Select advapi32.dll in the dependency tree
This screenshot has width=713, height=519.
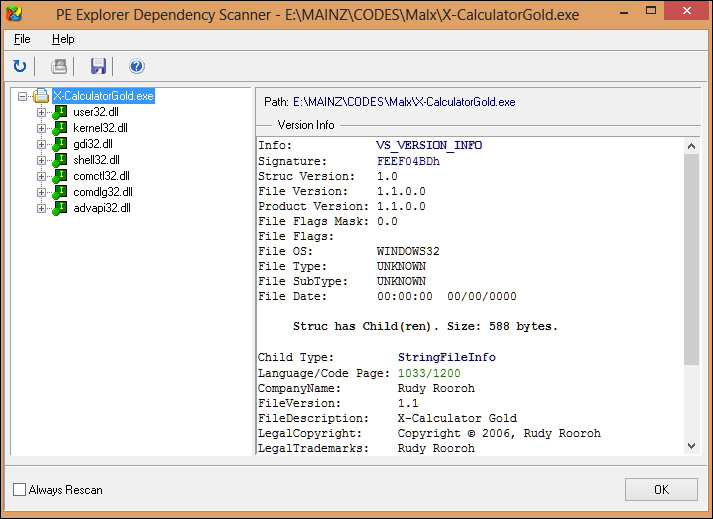[x=102, y=208]
